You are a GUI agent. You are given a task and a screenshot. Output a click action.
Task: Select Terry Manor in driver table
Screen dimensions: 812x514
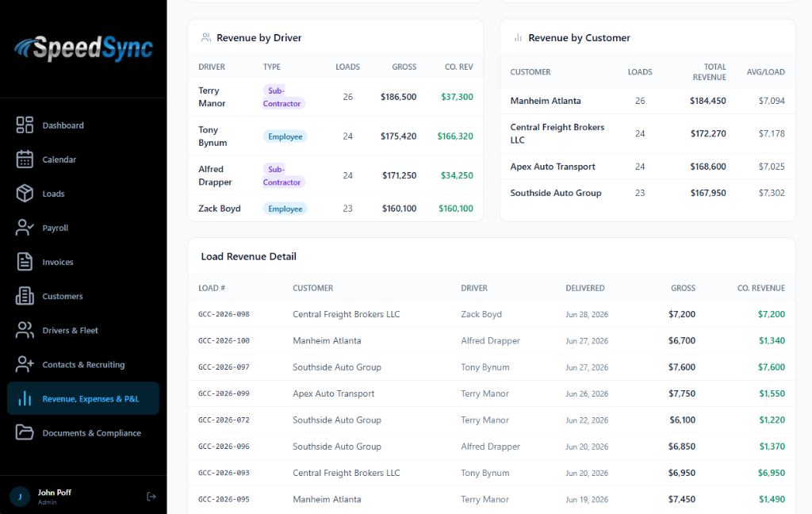tap(212, 97)
